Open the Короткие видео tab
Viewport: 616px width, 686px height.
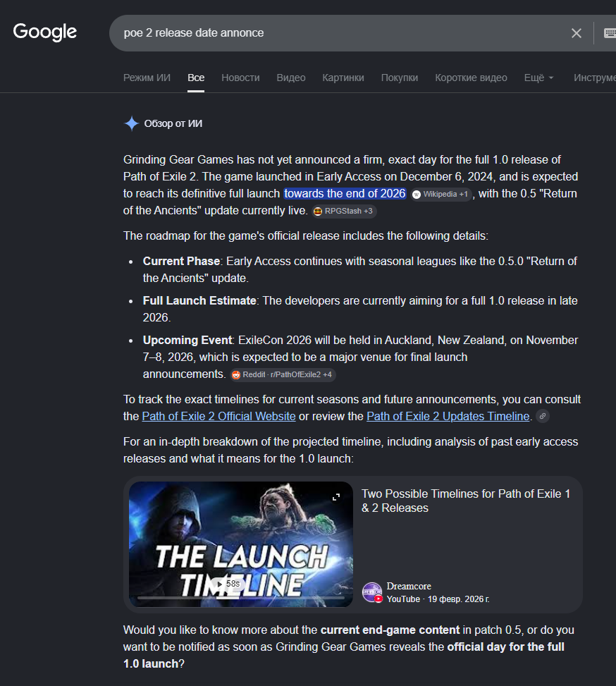[471, 78]
